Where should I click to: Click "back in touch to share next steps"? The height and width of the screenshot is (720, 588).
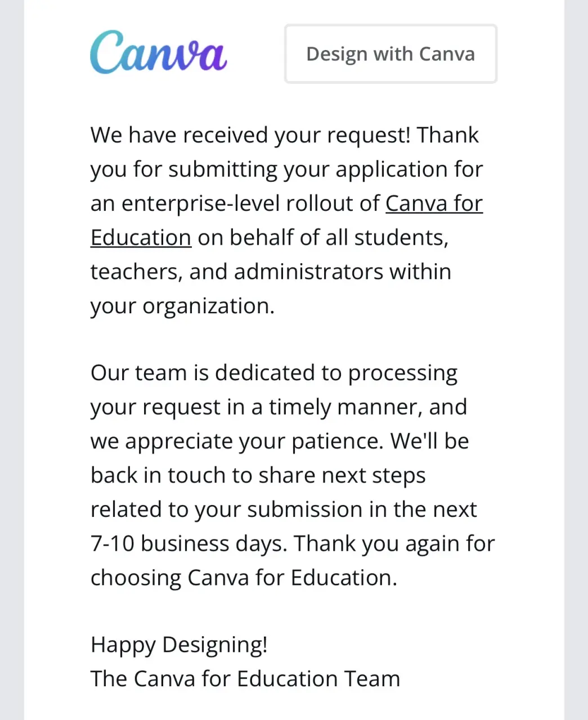click(258, 476)
